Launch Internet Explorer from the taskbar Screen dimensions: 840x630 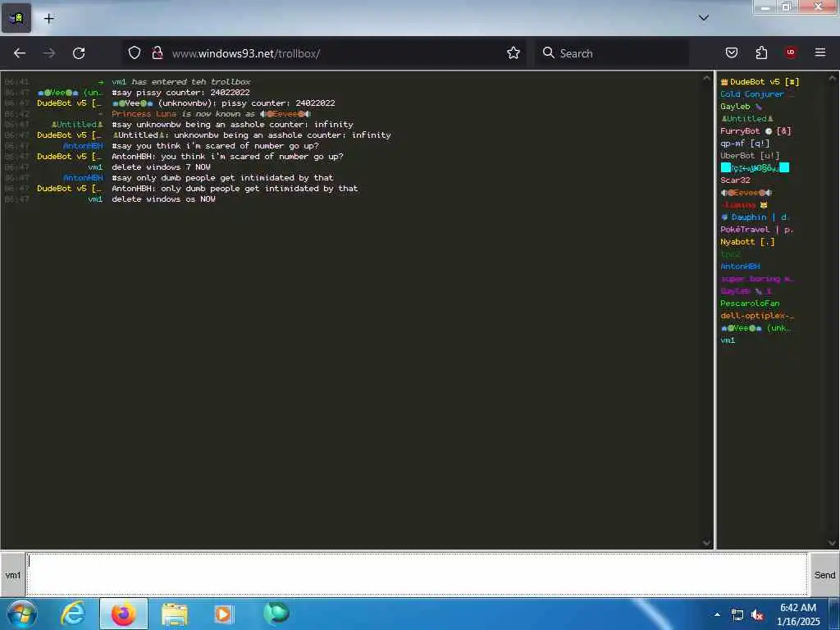click(x=72, y=614)
